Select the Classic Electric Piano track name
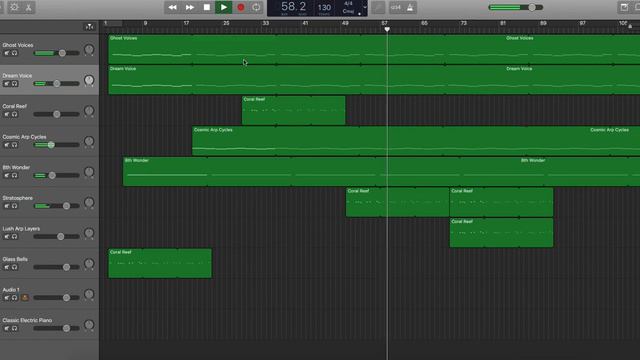The width and height of the screenshot is (640, 360). 27,320
